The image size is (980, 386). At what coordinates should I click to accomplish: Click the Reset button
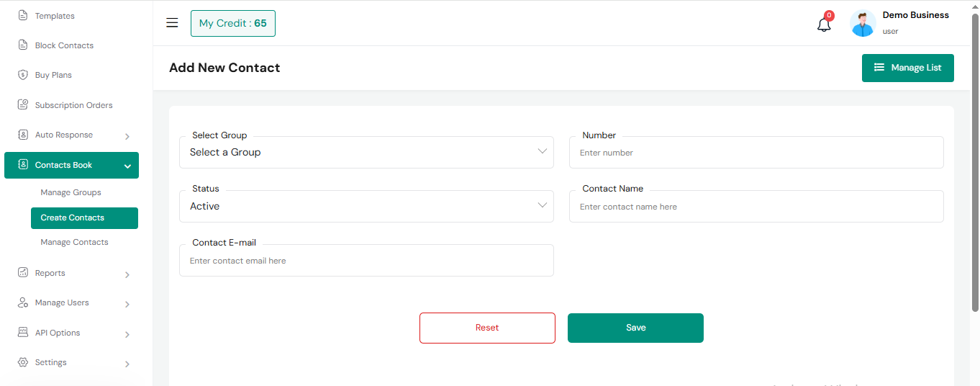tap(487, 328)
